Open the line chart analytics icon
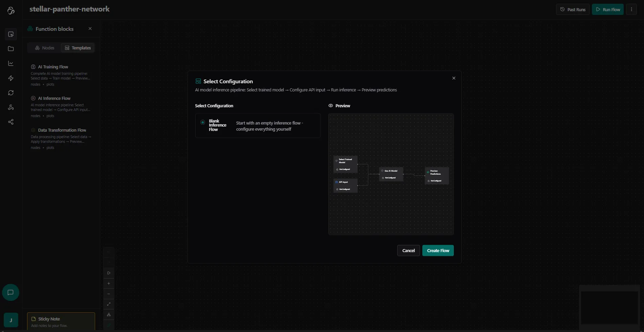 [11, 63]
